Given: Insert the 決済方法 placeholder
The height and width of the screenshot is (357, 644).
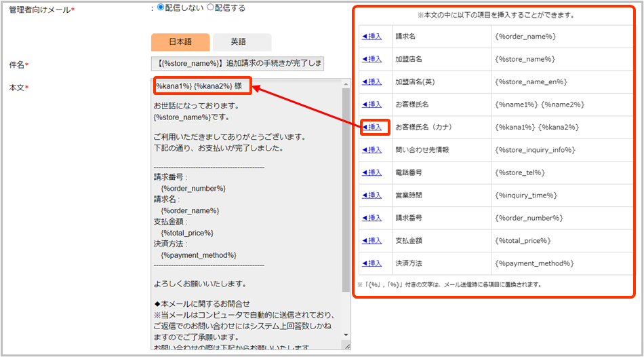Looking at the screenshot, I should click(x=371, y=263).
